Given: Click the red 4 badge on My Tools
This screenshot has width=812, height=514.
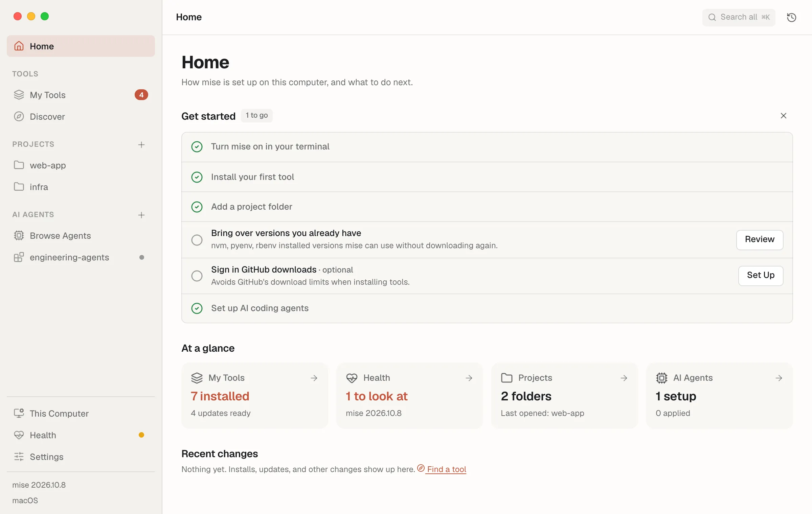Looking at the screenshot, I should coord(141,95).
